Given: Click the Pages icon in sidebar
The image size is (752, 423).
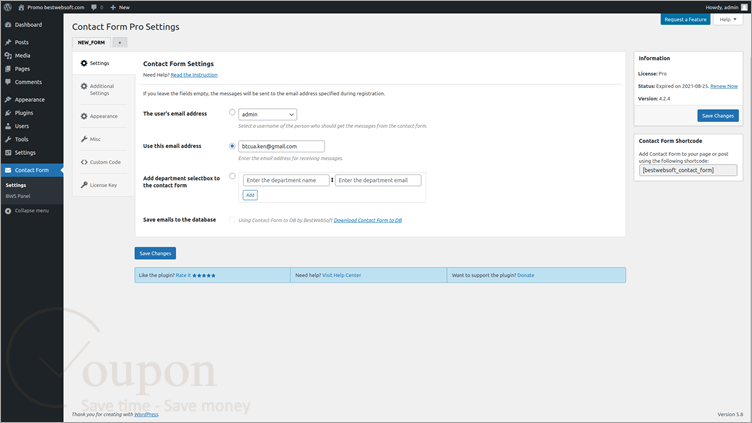Looking at the screenshot, I should tap(8, 69).
